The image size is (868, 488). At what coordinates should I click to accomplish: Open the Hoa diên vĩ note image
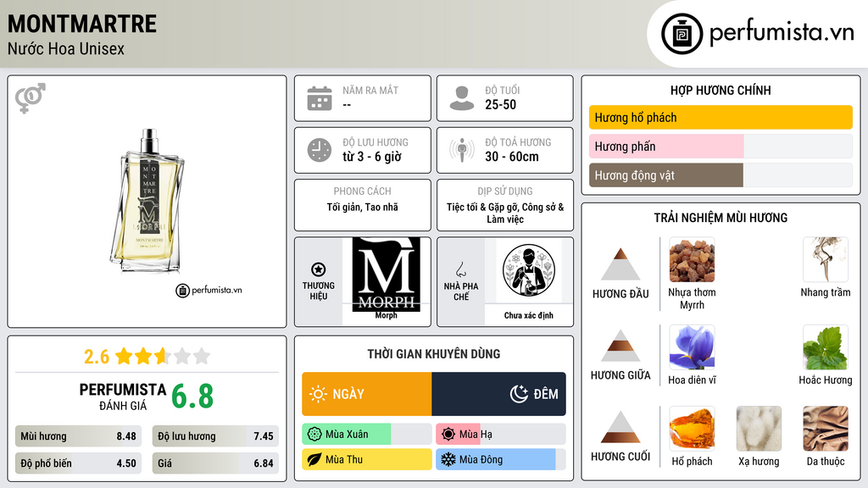click(692, 347)
